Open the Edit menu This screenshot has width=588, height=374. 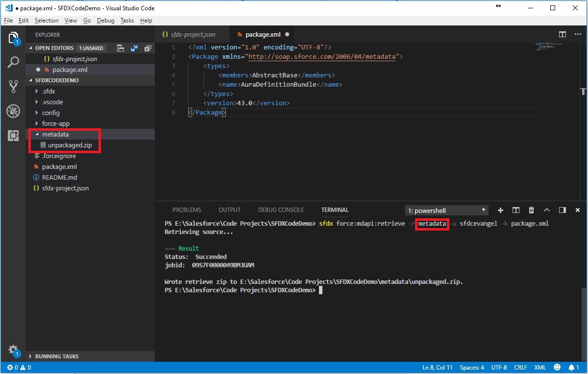pos(24,21)
